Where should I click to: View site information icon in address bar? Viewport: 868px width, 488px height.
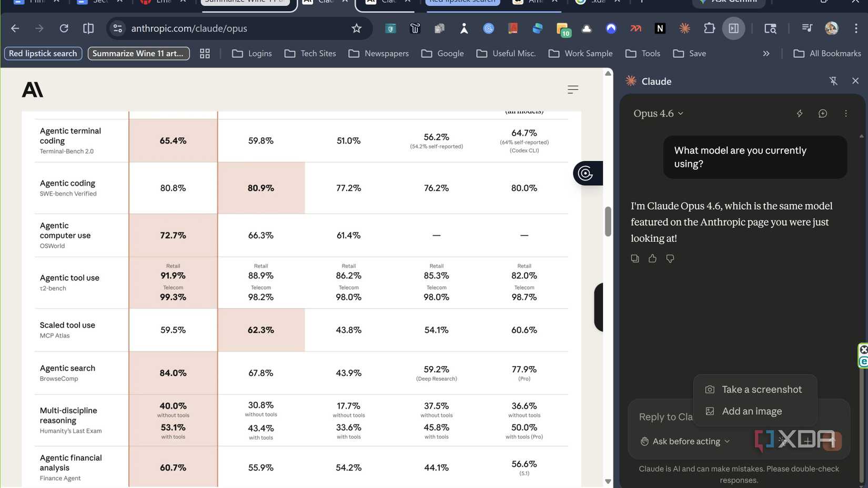118,28
